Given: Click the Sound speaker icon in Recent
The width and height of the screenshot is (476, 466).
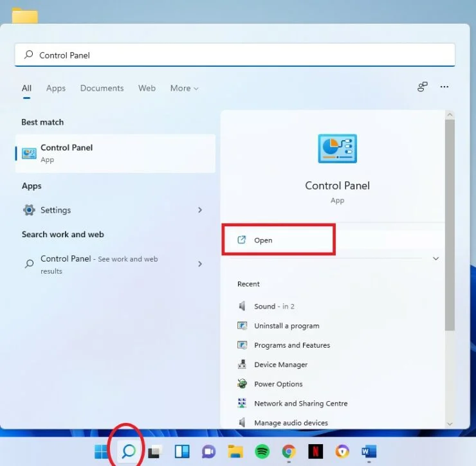Looking at the screenshot, I should point(242,306).
